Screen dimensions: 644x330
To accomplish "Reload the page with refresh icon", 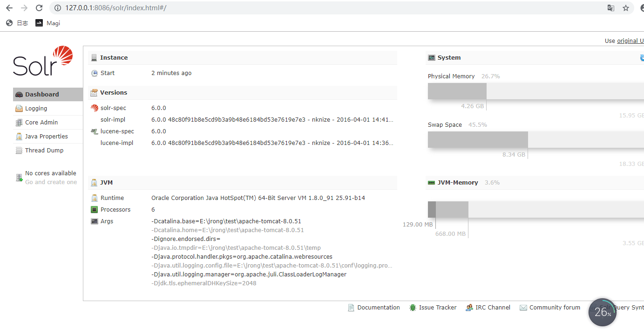I will (39, 8).
